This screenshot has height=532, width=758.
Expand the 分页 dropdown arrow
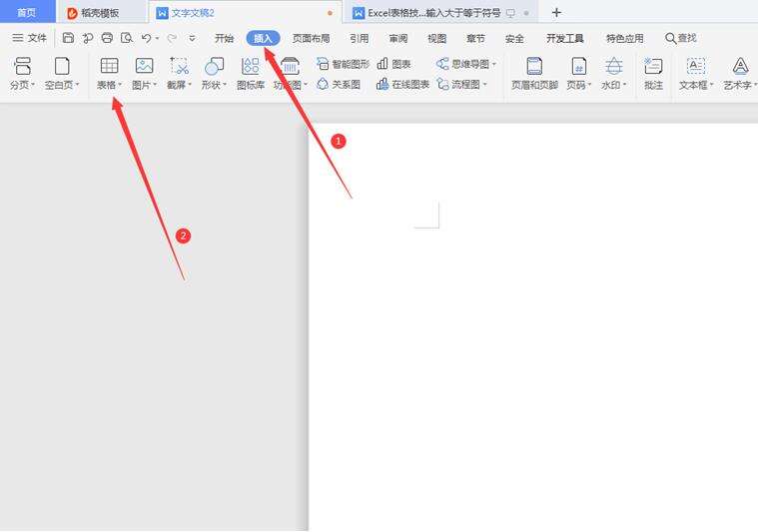point(33,85)
